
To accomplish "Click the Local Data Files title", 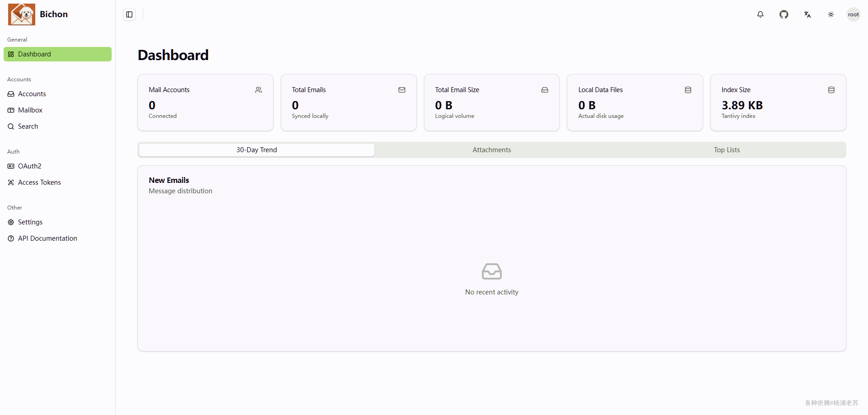I will pos(600,90).
